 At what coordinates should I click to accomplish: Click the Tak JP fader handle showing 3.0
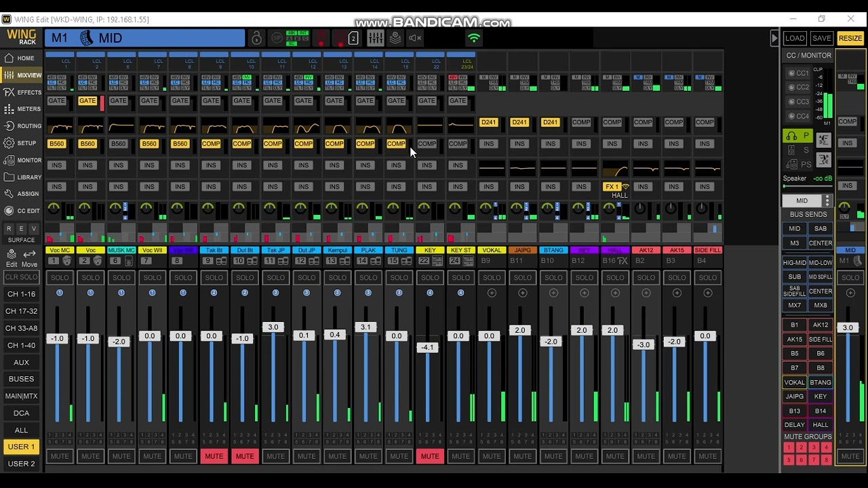coord(273,327)
